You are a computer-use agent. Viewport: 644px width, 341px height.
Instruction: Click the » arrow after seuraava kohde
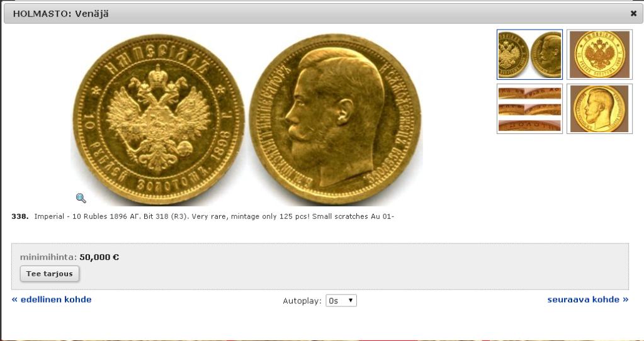[625, 299]
